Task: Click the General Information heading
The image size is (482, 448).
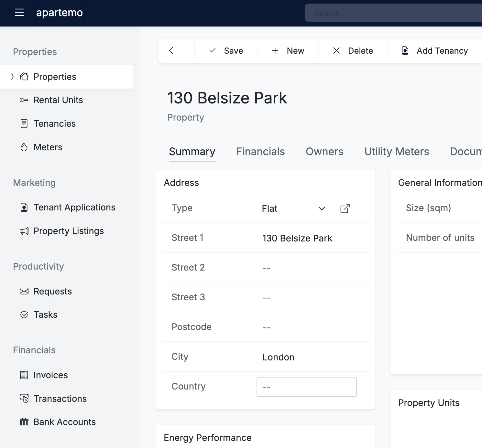Action: click(x=440, y=183)
